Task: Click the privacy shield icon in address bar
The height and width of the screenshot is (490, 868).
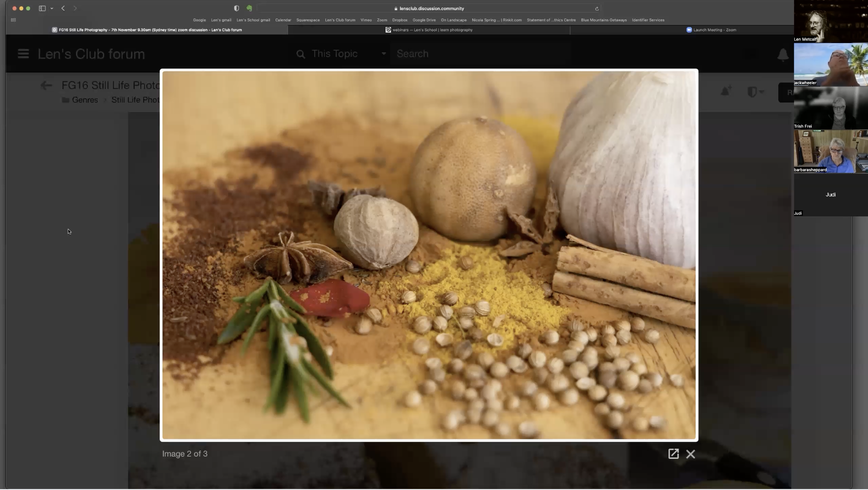Action: tap(236, 8)
